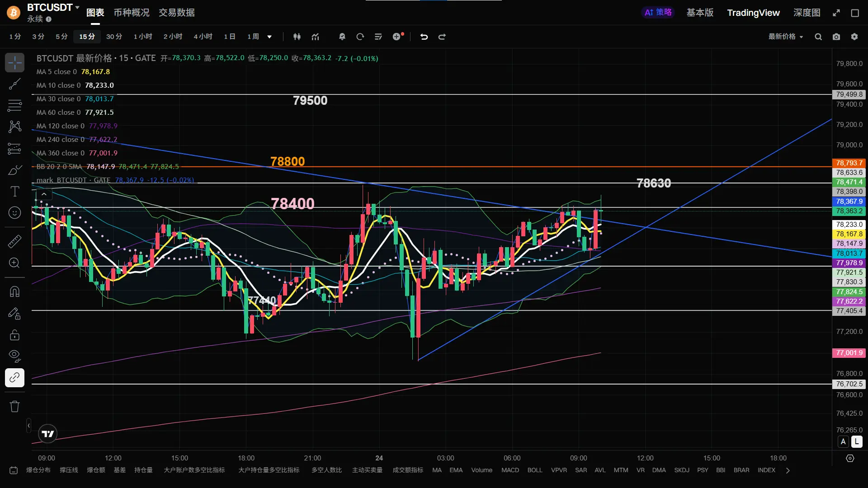The width and height of the screenshot is (868, 488).
Task: Select the 1小时 timeframe button
Action: pos(143,37)
